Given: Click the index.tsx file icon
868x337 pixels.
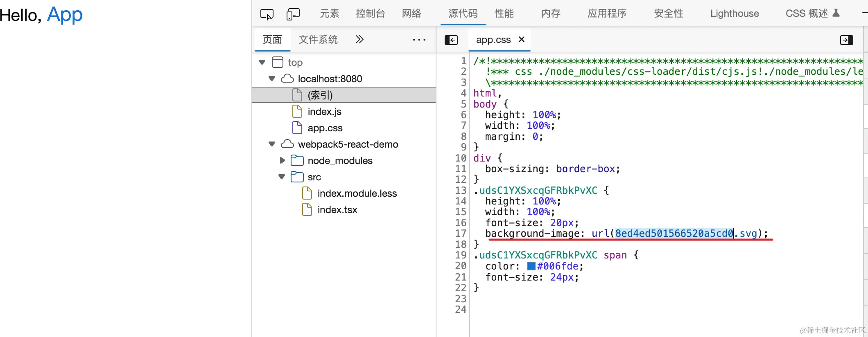Looking at the screenshot, I should click(x=307, y=209).
